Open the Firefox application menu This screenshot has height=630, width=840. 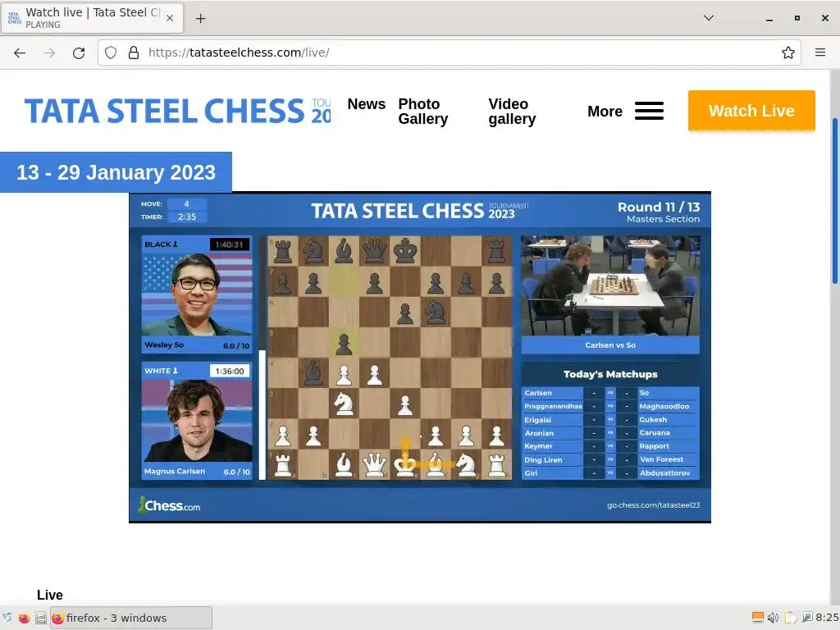tap(819, 52)
